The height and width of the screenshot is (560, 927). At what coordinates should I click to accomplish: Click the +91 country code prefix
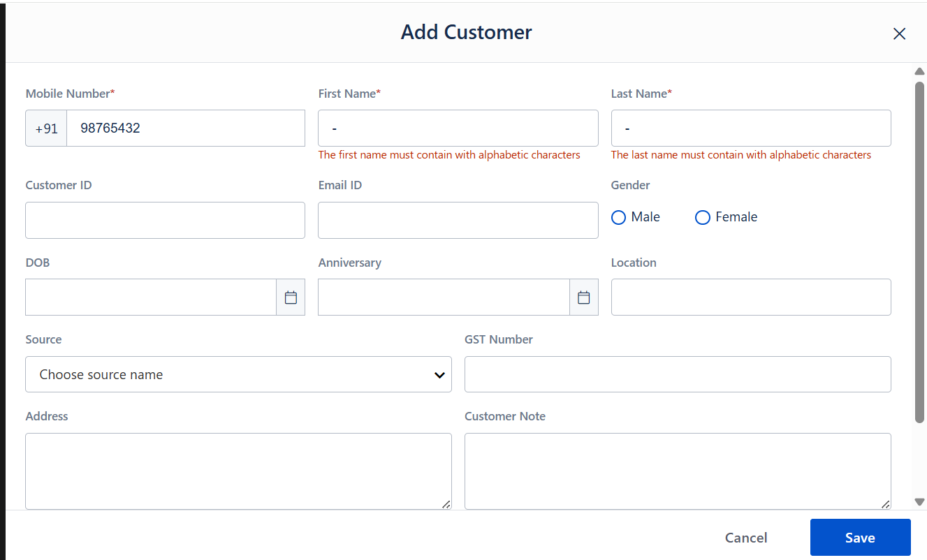(46, 128)
